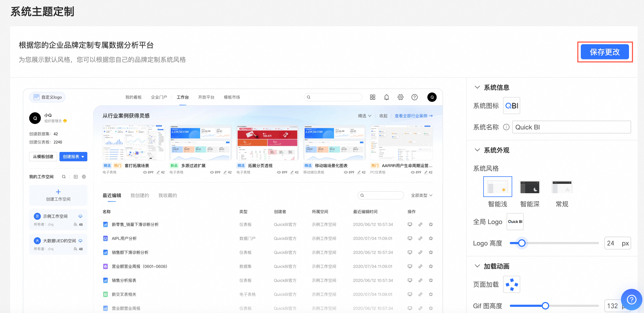This screenshot has width=644, height=313.
Task: Click the info icon next to 系统名称
Action: pyautogui.click(x=506, y=127)
